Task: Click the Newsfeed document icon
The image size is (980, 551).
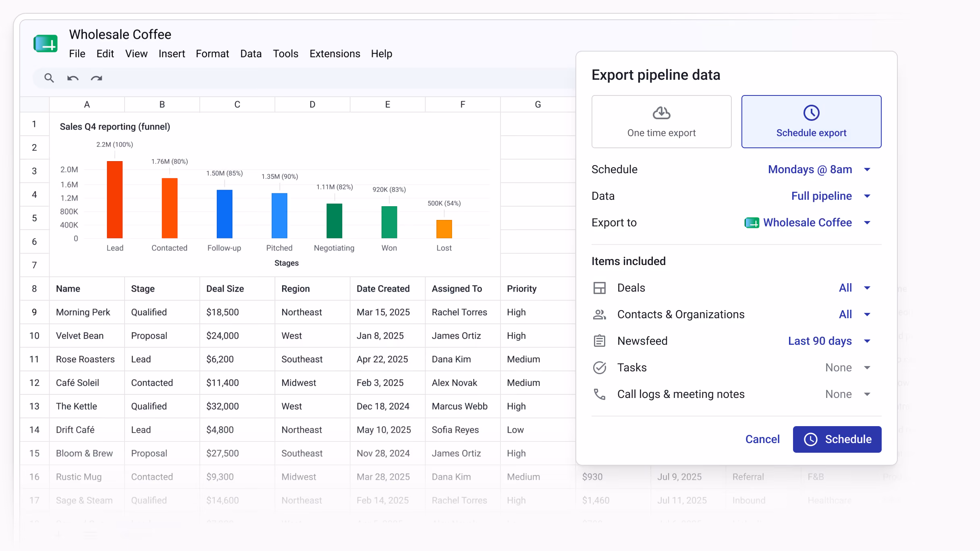Action: tap(600, 341)
